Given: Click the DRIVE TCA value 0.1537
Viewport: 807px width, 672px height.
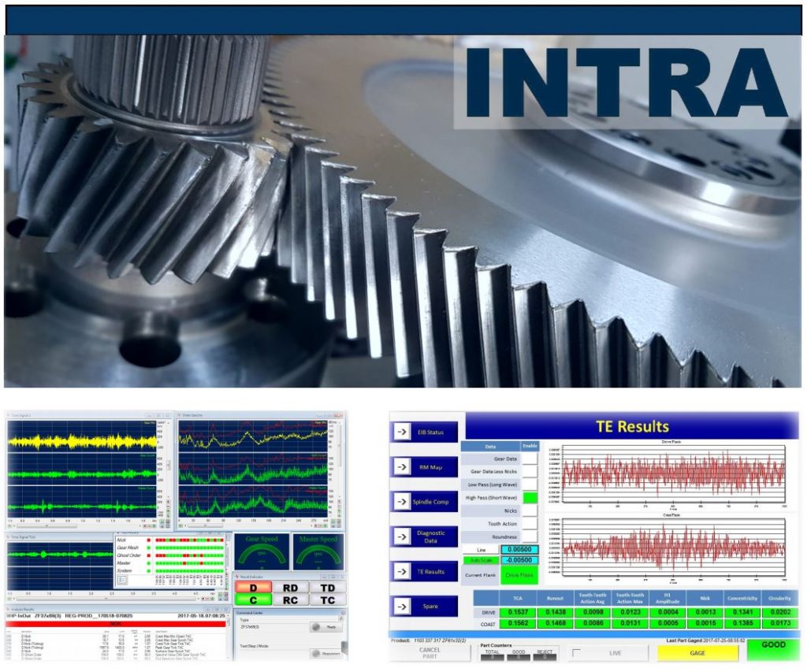Looking at the screenshot, I should pyautogui.click(x=518, y=612).
